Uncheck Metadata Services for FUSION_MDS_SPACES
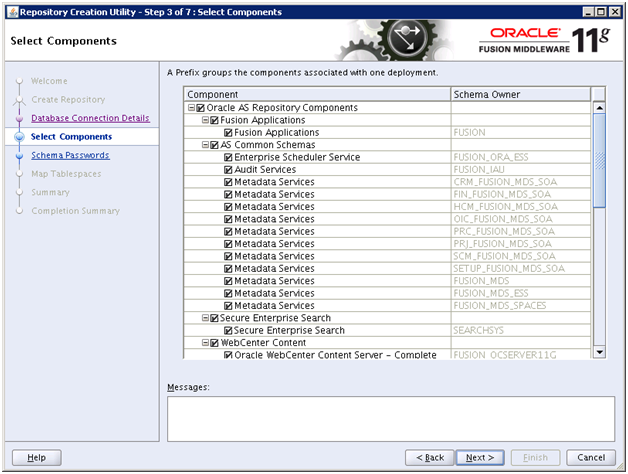This screenshot has height=474, width=628. [x=228, y=306]
